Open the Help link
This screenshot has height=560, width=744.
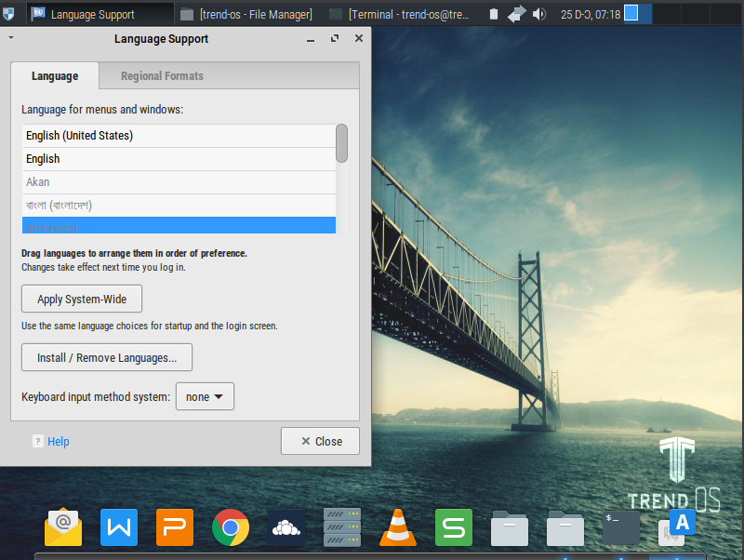pyautogui.click(x=58, y=442)
